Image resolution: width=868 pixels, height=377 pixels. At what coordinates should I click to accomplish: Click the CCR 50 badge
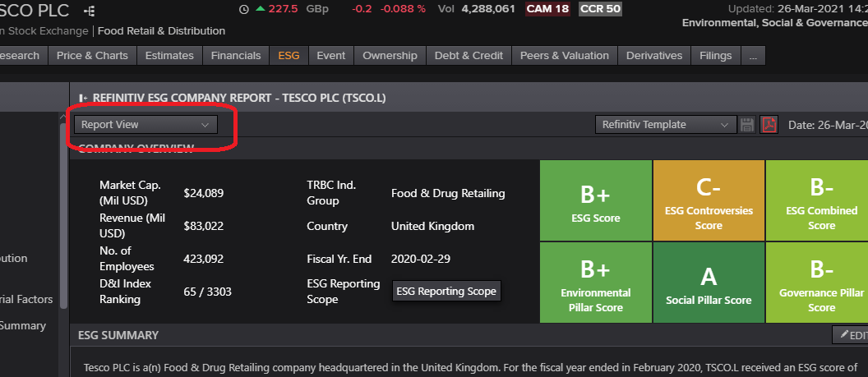coord(600,9)
